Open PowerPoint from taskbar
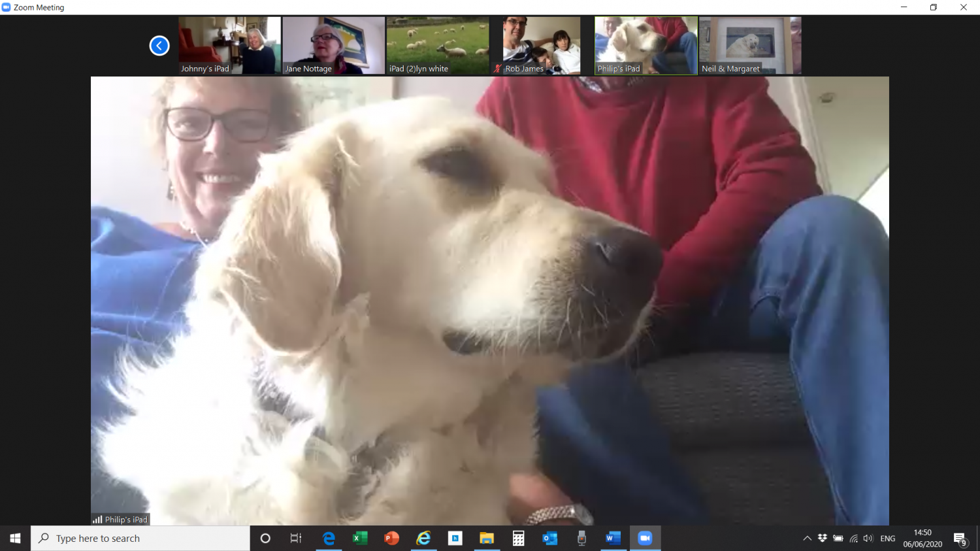Image resolution: width=980 pixels, height=551 pixels. [391, 538]
